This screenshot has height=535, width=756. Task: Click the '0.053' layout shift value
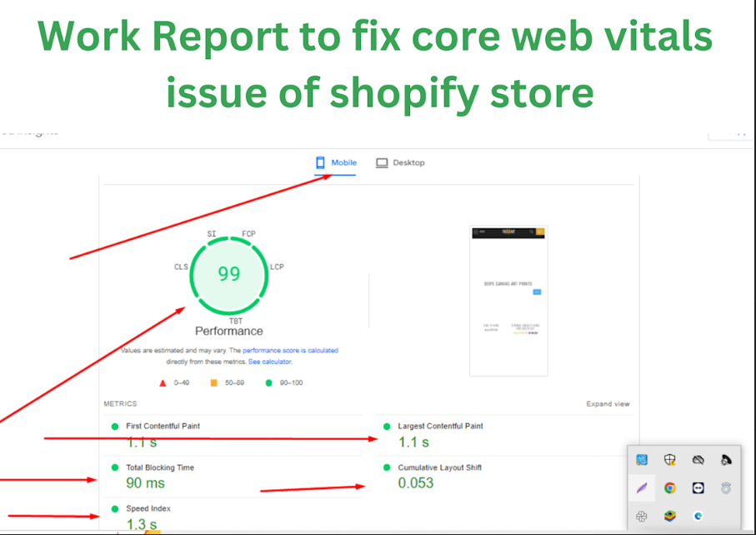coord(416,483)
